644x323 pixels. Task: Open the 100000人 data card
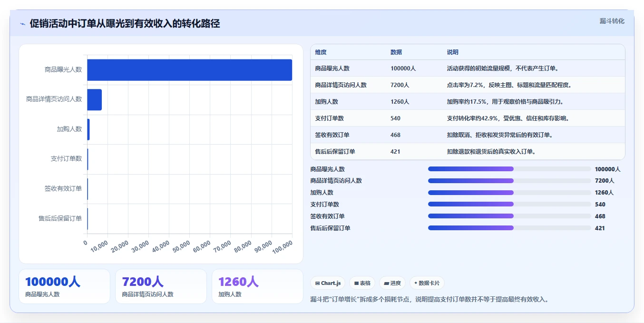click(64, 286)
